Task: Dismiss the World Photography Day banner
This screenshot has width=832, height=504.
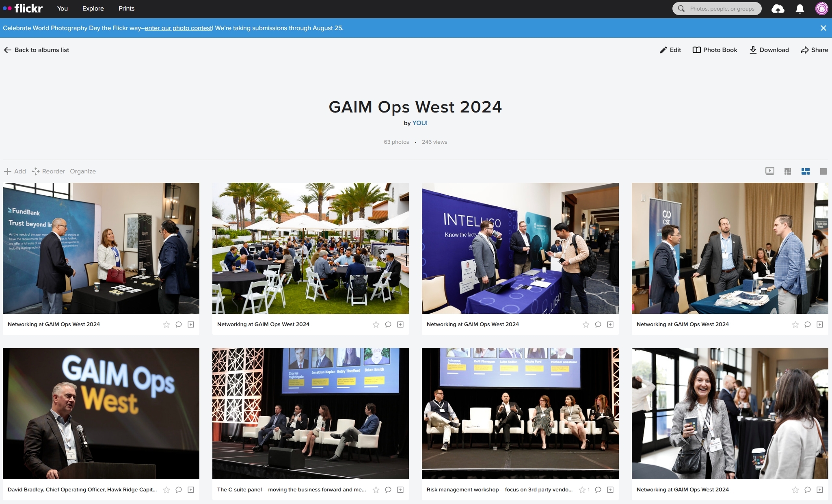Action: 823,28
